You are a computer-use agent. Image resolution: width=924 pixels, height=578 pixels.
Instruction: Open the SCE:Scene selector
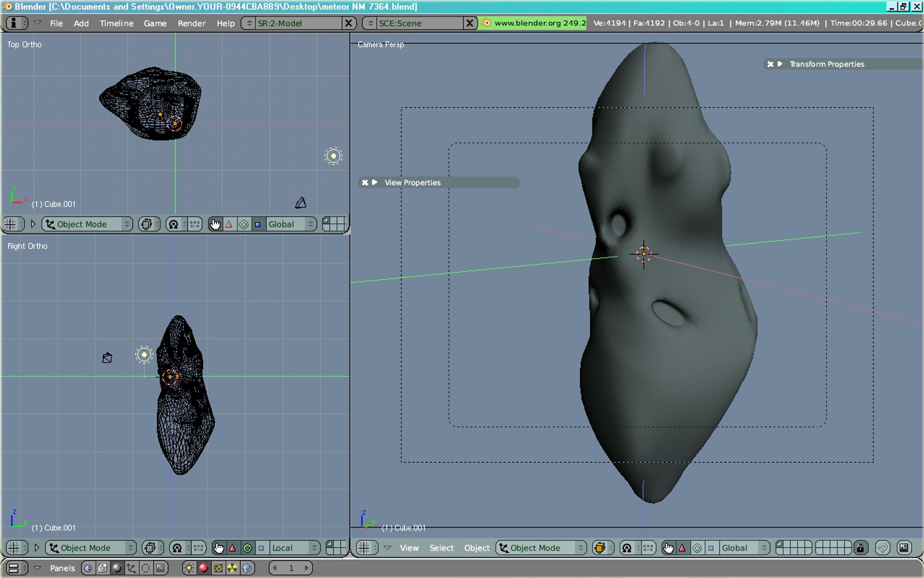370,23
